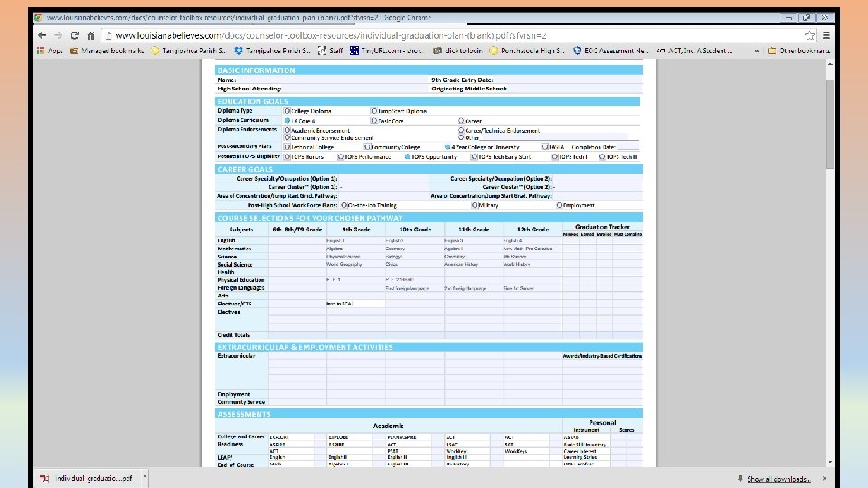The width and height of the screenshot is (868, 488).
Task: Select the Jump Start Diploma radio button
Action: coord(374,111)
